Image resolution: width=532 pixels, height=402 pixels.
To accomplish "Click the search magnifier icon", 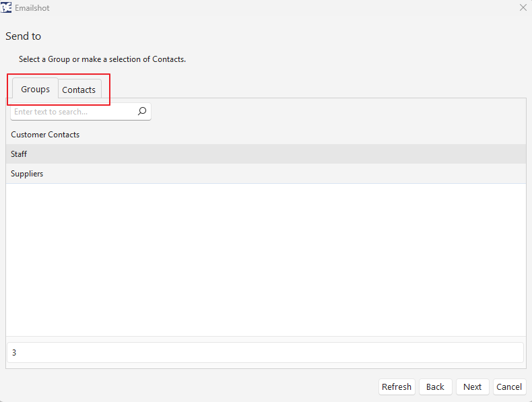I will click(x=142, y=111).
